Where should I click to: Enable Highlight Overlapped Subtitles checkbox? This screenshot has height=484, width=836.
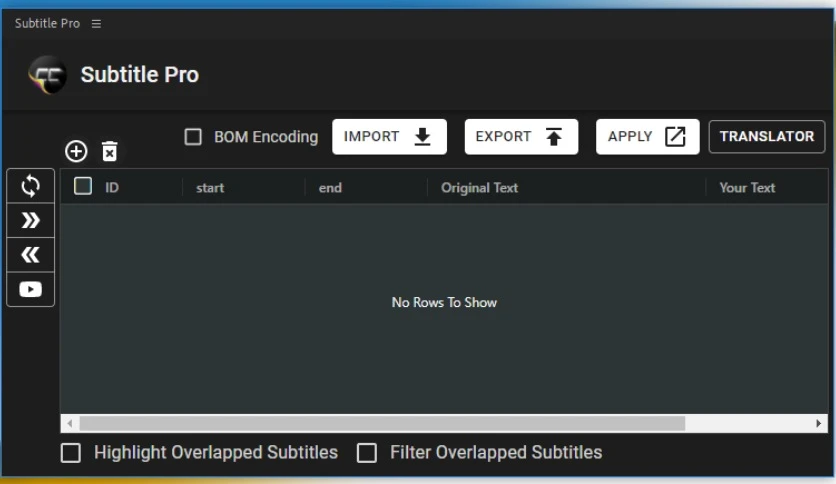[71, 453]
